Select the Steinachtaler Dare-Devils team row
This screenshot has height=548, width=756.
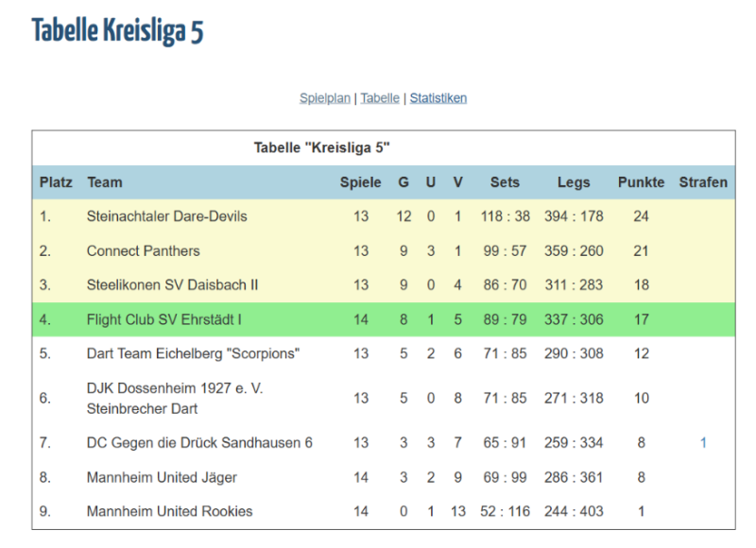[384, 216]
